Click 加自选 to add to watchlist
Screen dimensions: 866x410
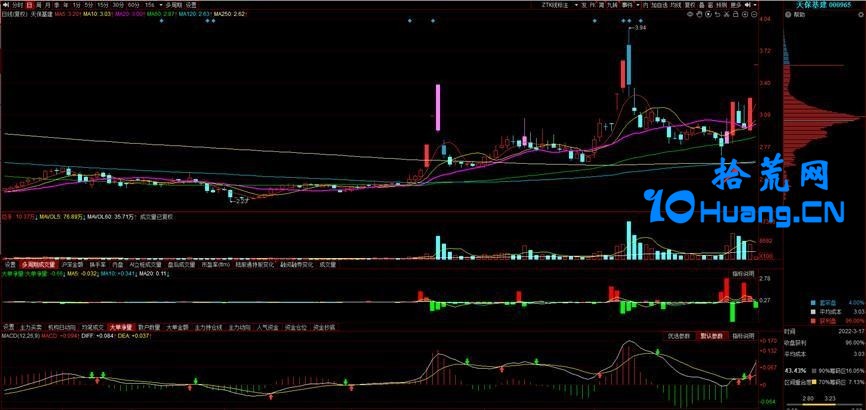coord(658,5)
